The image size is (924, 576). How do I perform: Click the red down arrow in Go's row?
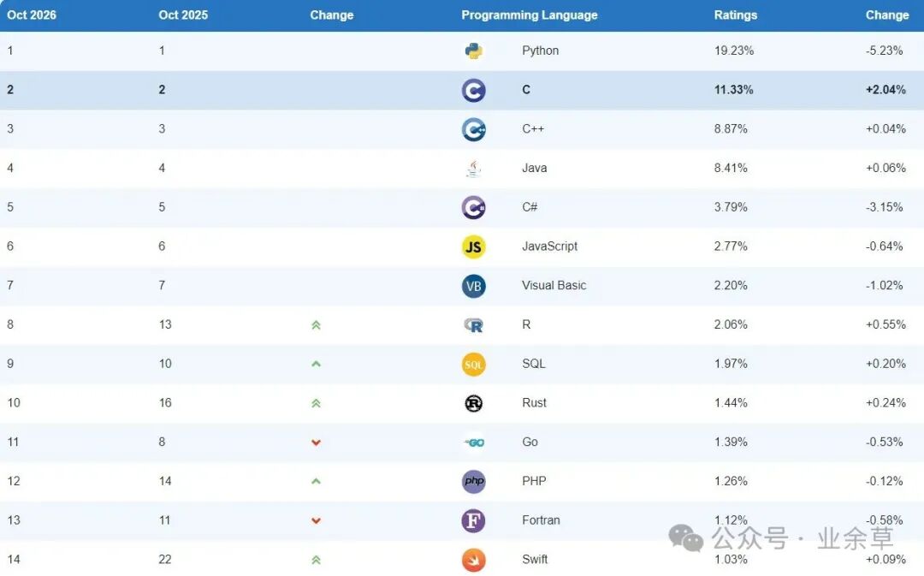(316, 442)
